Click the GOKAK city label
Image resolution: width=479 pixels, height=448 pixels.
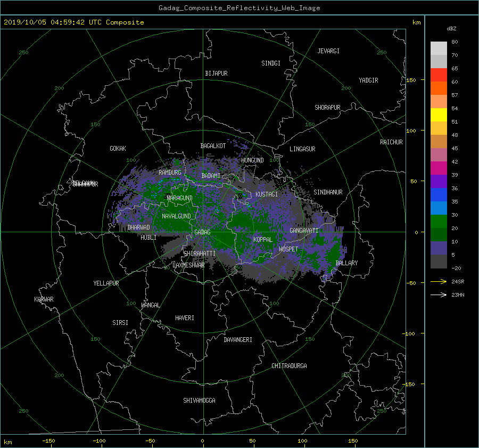click(118, 149)
